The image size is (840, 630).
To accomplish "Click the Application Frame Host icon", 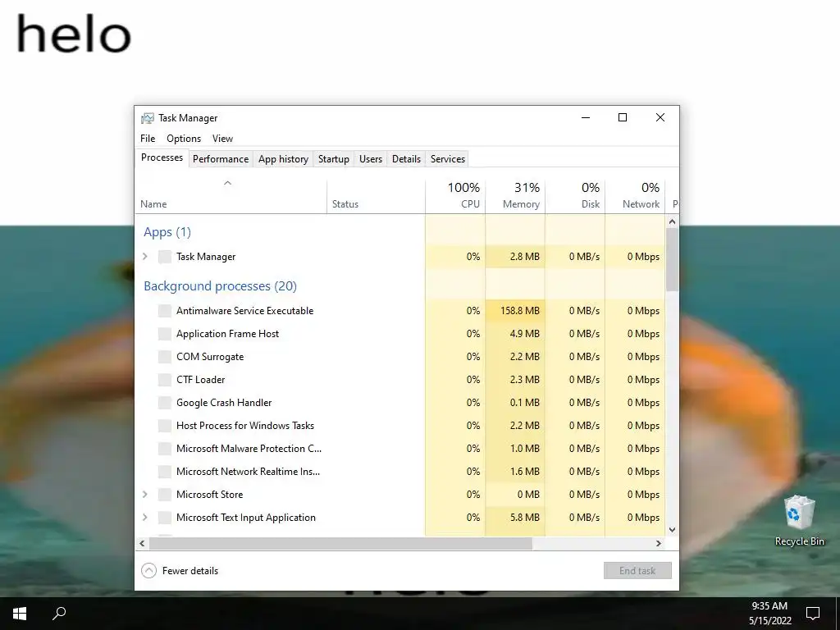I will coord(165,334).
